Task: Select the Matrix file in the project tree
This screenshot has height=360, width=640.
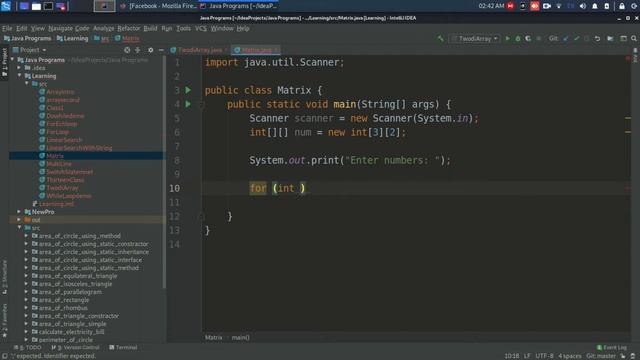Action: [x=55, y=156]
